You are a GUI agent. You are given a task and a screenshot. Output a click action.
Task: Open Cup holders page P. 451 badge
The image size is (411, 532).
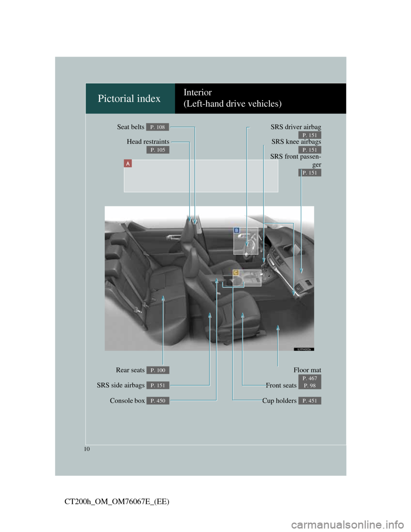coord(310,401)
